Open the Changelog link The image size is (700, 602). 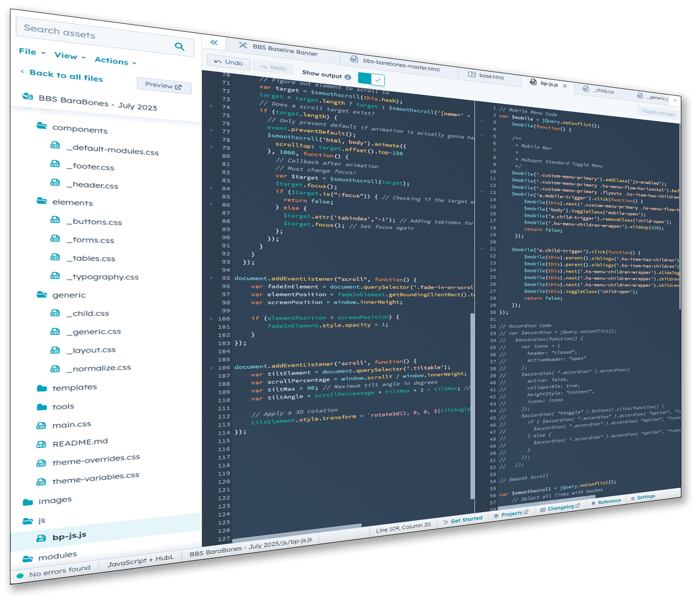(x=560, y=507)
